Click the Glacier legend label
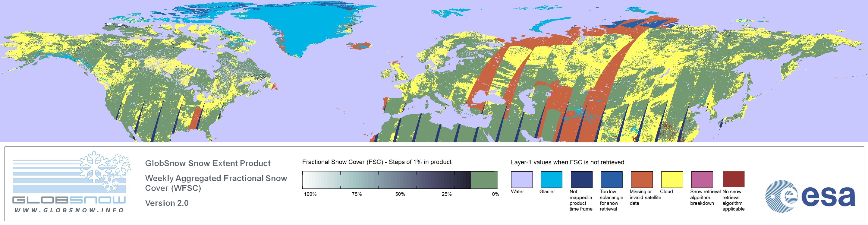The image size is (868, 225). point(547,192)
